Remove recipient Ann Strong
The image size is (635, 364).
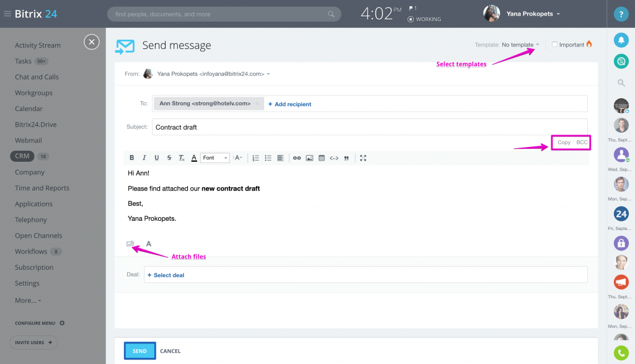click(x=257, y=104)
